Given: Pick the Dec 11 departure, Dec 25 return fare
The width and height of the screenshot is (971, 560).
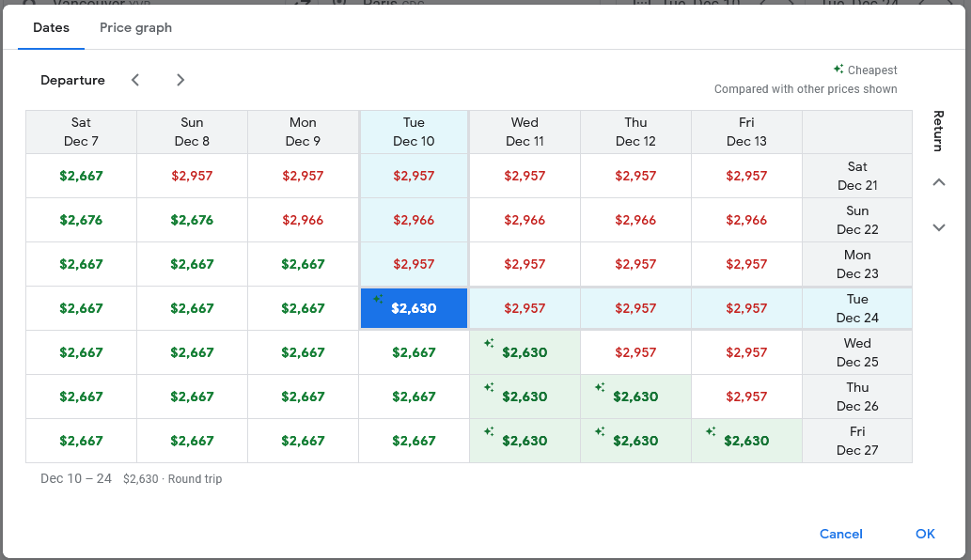Looking at the screenshot, I should tap(525, 352).
